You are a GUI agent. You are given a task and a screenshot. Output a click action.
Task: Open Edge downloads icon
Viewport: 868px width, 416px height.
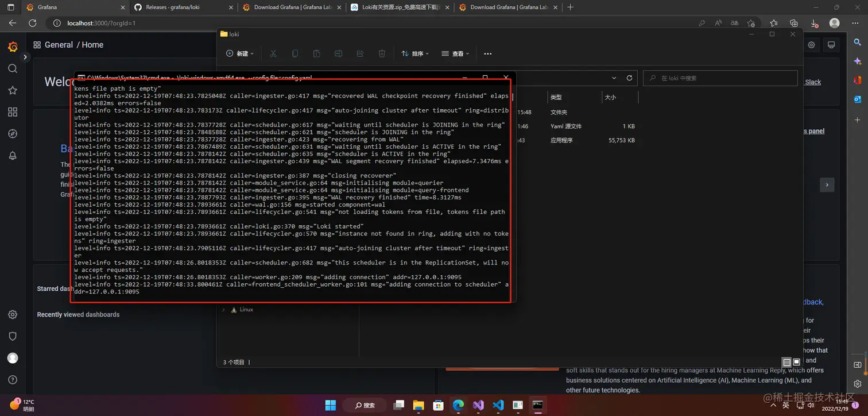tap(814, 23)
